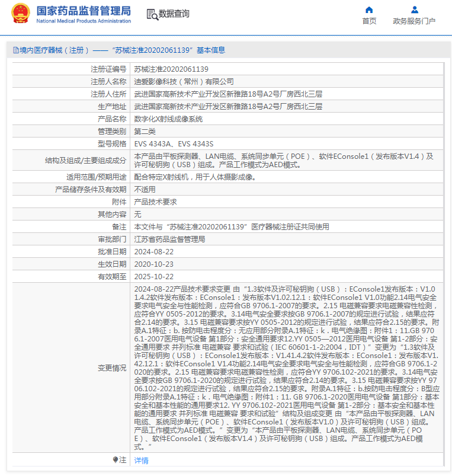Select the 备注 remark text

(x=232, y=227)
